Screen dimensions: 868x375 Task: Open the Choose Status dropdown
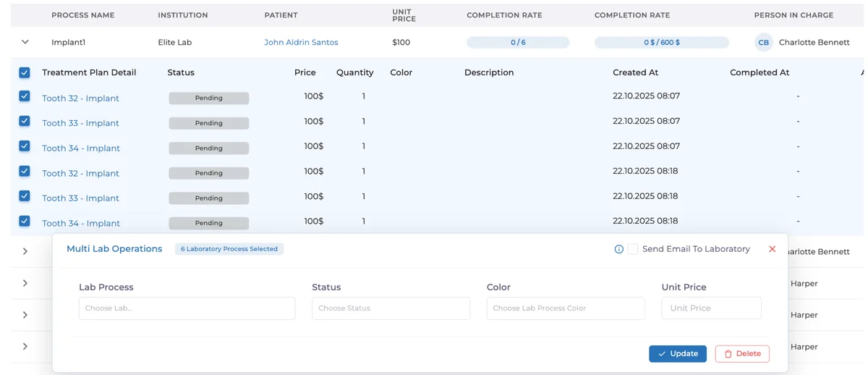pos(391,308)
